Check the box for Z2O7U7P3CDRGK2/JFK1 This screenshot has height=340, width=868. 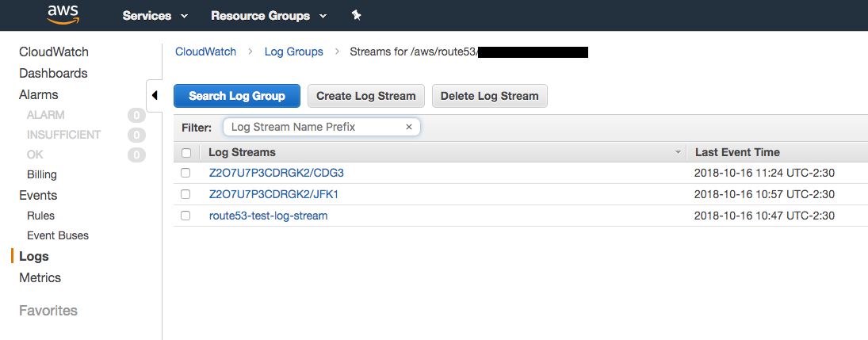[x=185, y=194]
